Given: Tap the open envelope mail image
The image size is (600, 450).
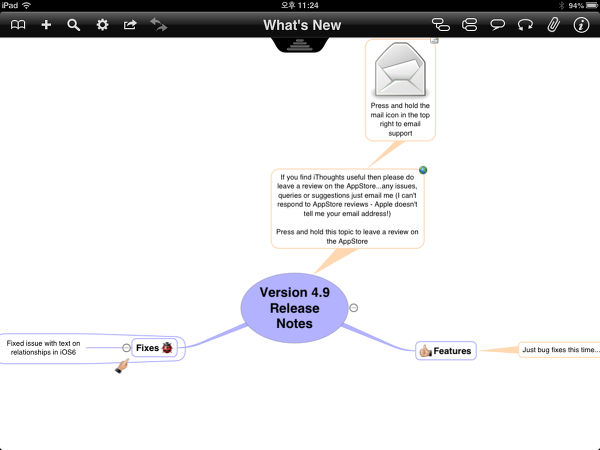Looking at the screenshot, I should [400, 70].
